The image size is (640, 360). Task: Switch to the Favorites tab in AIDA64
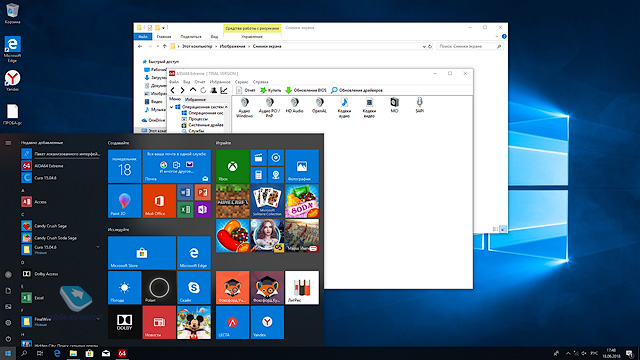click(195, 99)
